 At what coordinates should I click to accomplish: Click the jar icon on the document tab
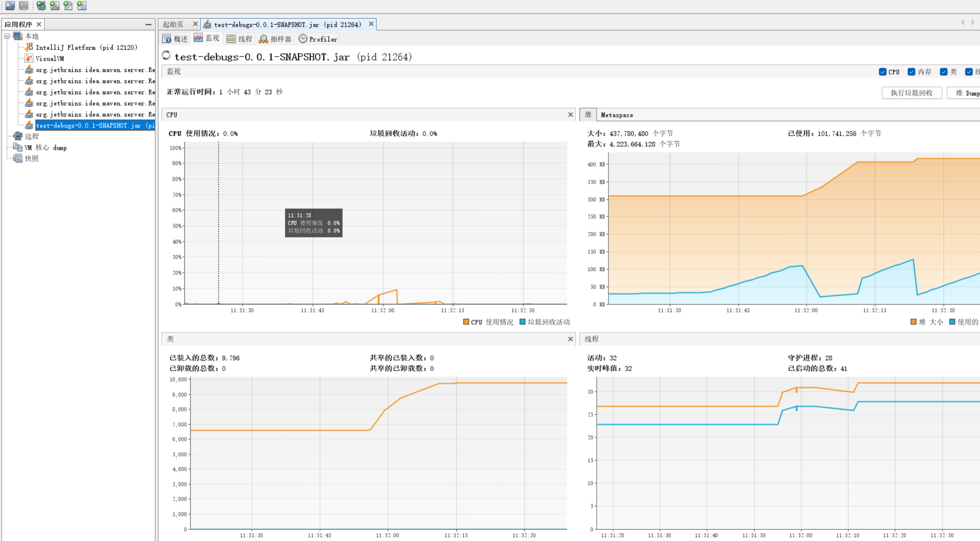coord(207,24)
